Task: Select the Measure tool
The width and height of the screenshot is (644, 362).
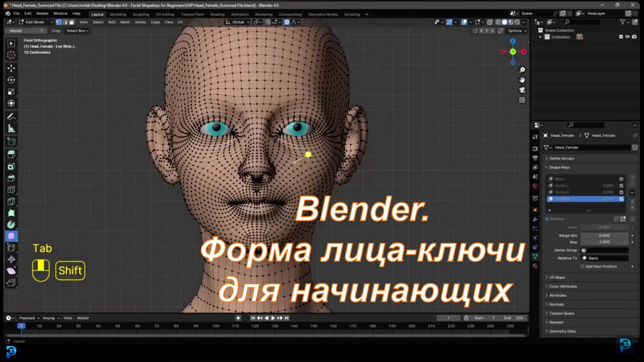Action: (x=11, y=129)
